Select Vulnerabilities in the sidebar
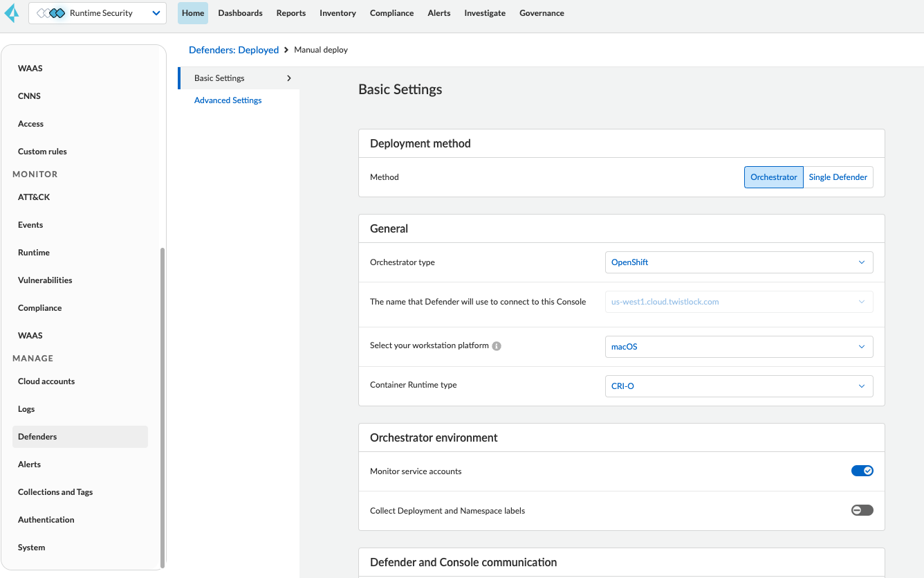 (x=45, y=280)
